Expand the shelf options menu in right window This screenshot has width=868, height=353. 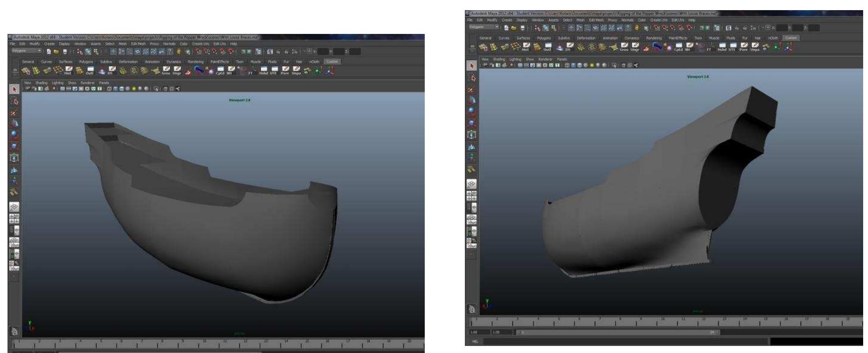(473, 47)
